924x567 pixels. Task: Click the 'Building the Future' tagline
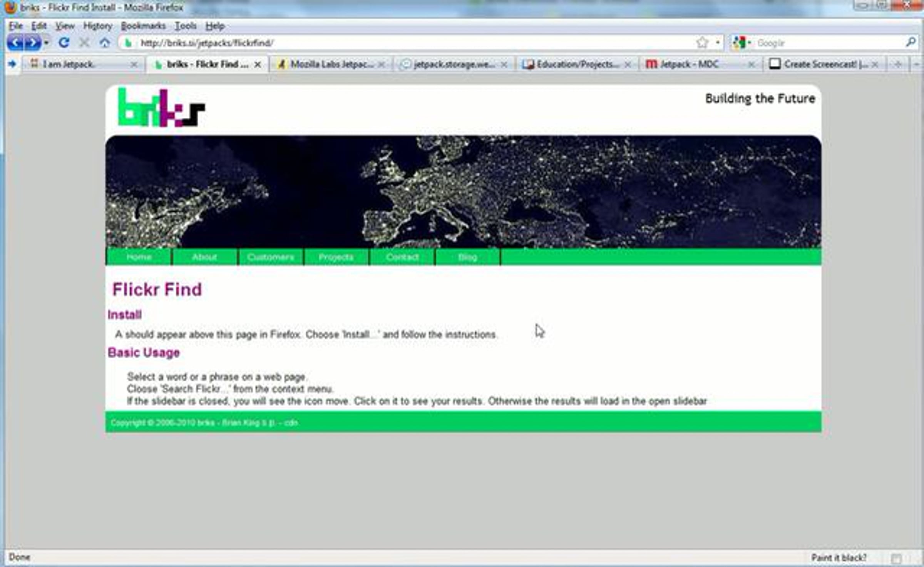pos(760,99)
